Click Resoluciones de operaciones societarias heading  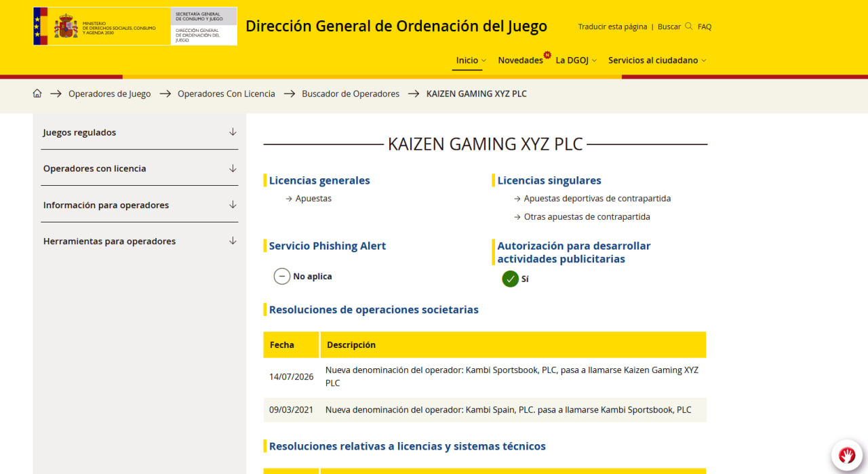(374, 310)
